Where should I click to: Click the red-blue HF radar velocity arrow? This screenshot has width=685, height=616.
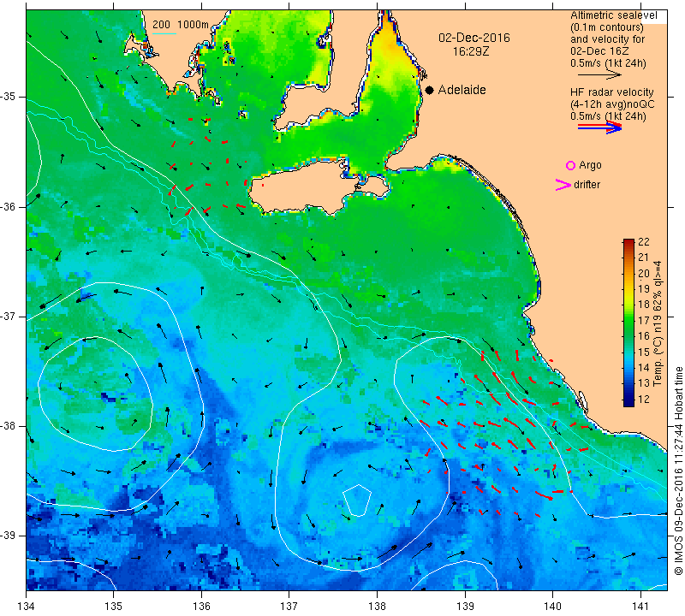pos(599,127)
